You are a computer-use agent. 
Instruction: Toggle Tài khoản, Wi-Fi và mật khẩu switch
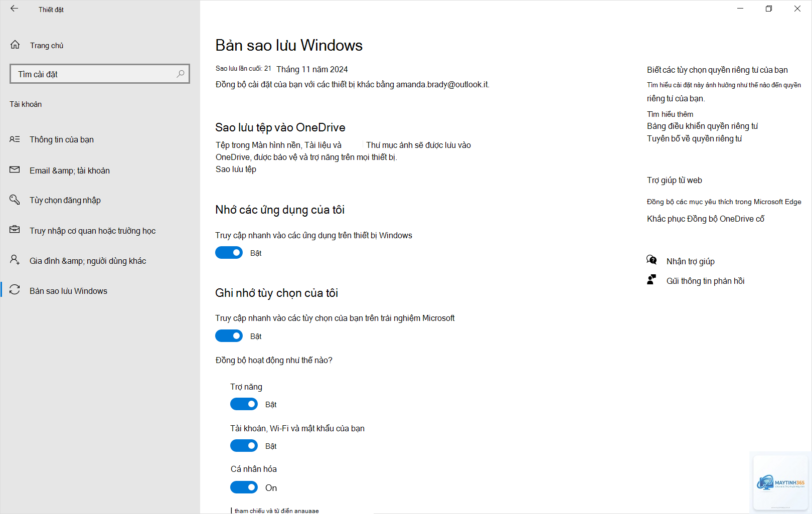pos(244,446)
